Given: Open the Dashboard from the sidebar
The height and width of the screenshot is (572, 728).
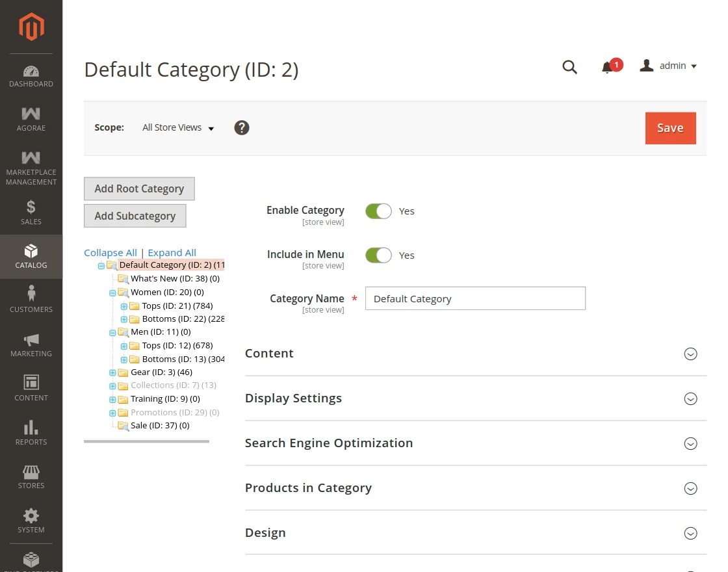Looking at the screenshot, I should coord(31,73).
